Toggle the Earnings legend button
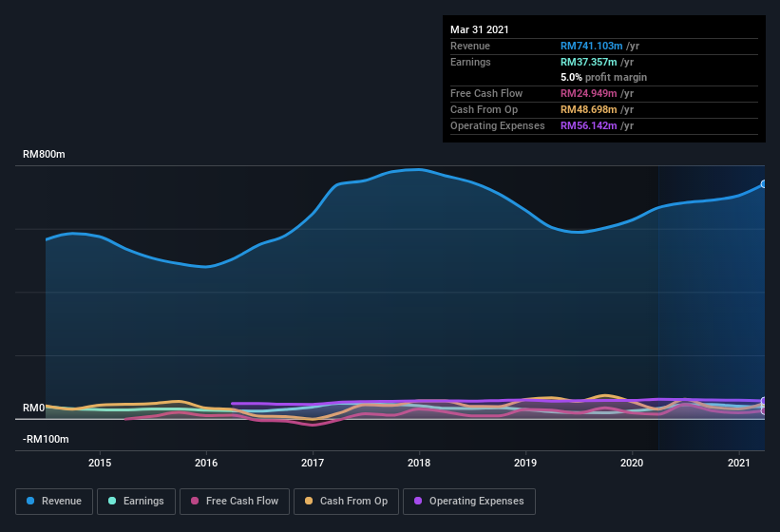Viewport: 780px width, 532px height. [136, 502]
